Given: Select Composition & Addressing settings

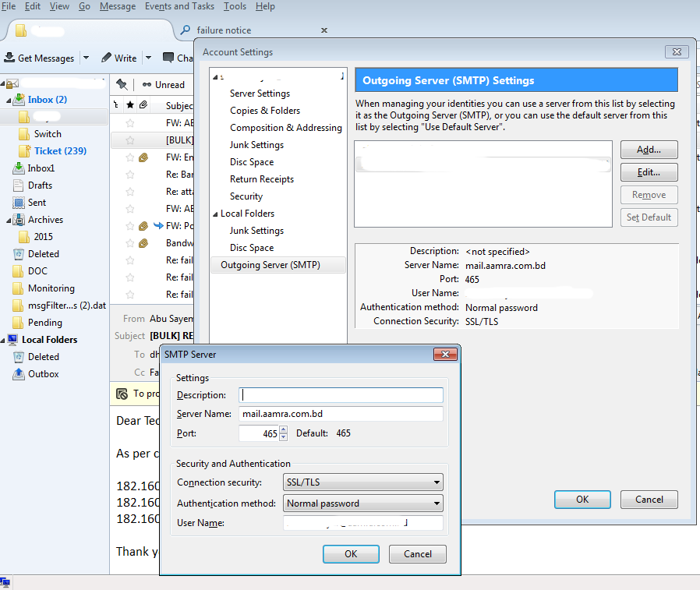Looking at the screenshot, I should coord(286,128).
